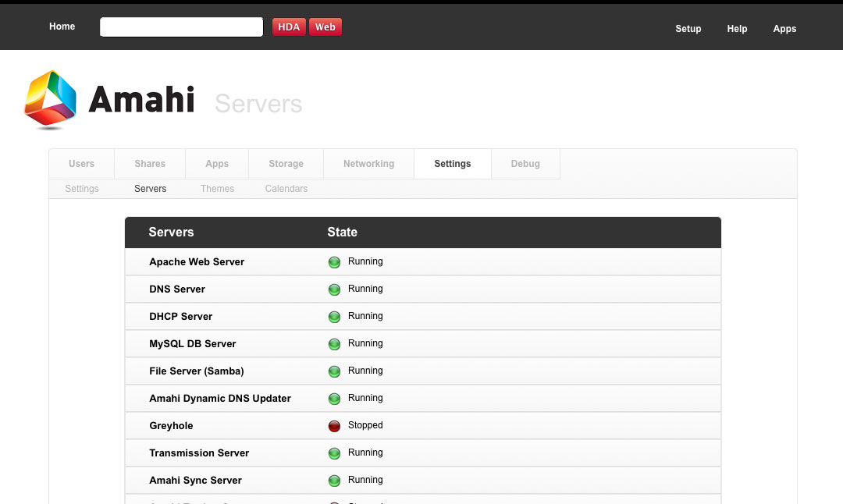Click the gray 'Servers' page title

pos(258,104)
